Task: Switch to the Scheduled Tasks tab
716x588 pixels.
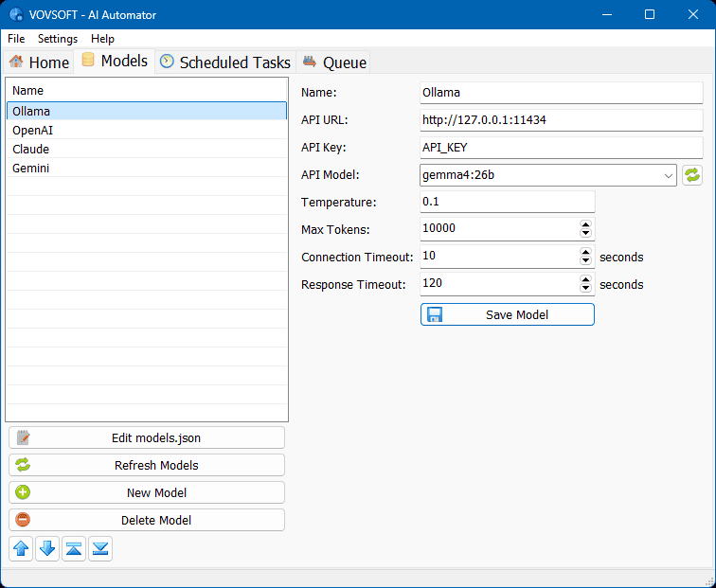Action: (225, 62)
